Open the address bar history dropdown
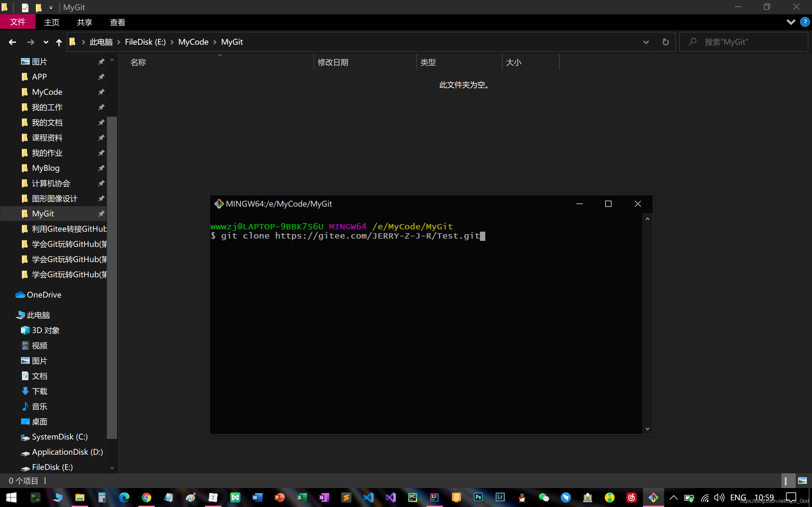The height and width of the screenshot is (507, 812). click(645, 42)
